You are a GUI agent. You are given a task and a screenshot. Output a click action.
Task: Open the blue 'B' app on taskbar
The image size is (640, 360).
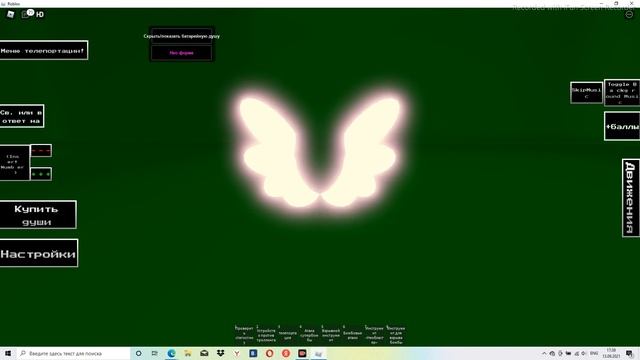pyautogui.click(x=253, y=353)
